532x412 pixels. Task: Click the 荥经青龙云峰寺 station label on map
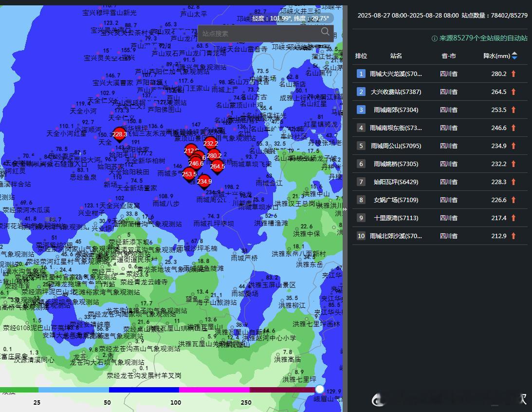pyautogui.click(x=144, y=281)
